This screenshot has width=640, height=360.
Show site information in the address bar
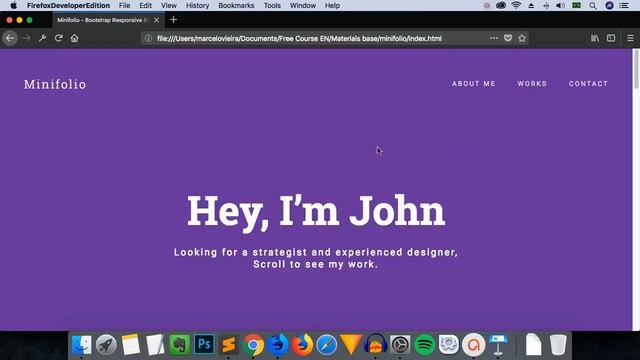click(x=148, y=38)
